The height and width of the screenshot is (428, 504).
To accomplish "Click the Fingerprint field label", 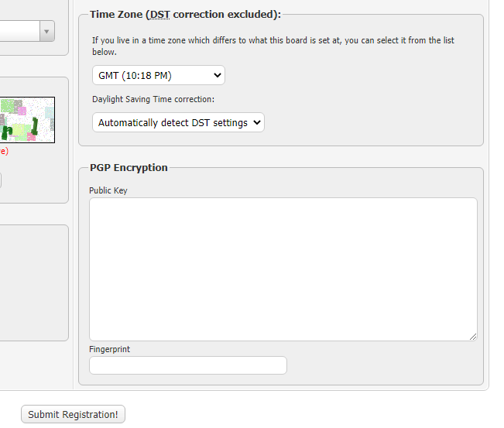I will [x=109, y=349].
